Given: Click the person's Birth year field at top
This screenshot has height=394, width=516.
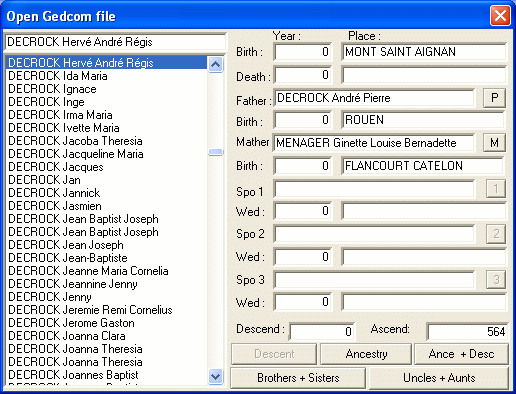Looking at the screenshot, I should [x=303, y=52].
